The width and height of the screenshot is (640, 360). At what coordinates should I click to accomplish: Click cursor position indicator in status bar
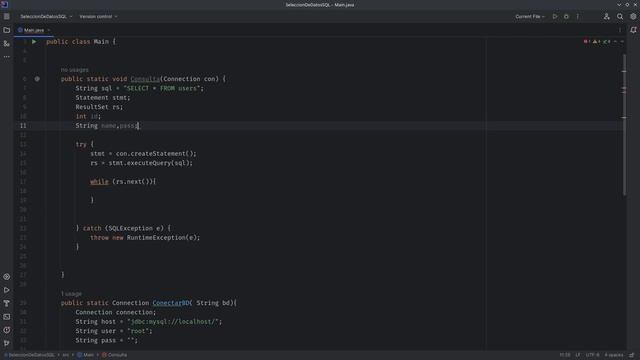[x=565, y=355]
